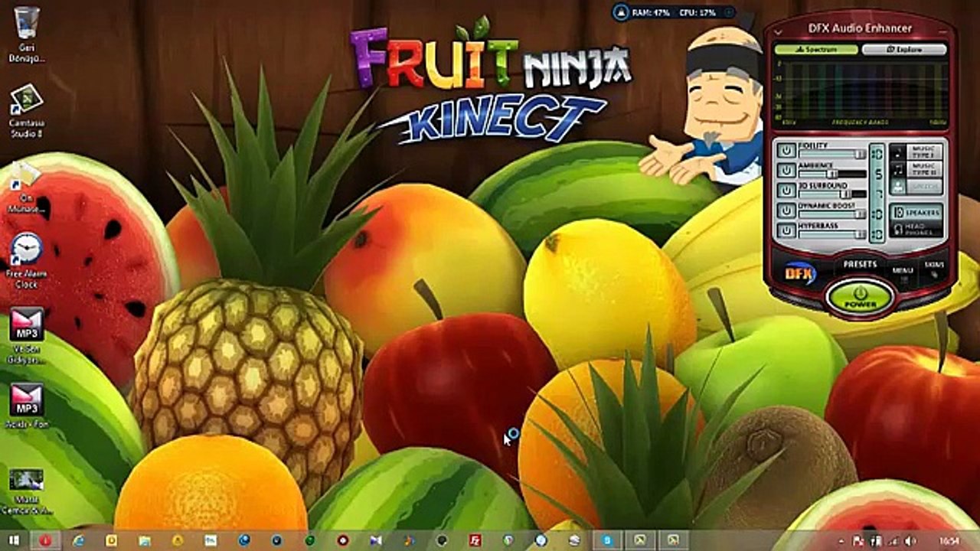980x551 pixels.
Task: Click the taskbar clock showing 16:54
Action: [949, 541]
